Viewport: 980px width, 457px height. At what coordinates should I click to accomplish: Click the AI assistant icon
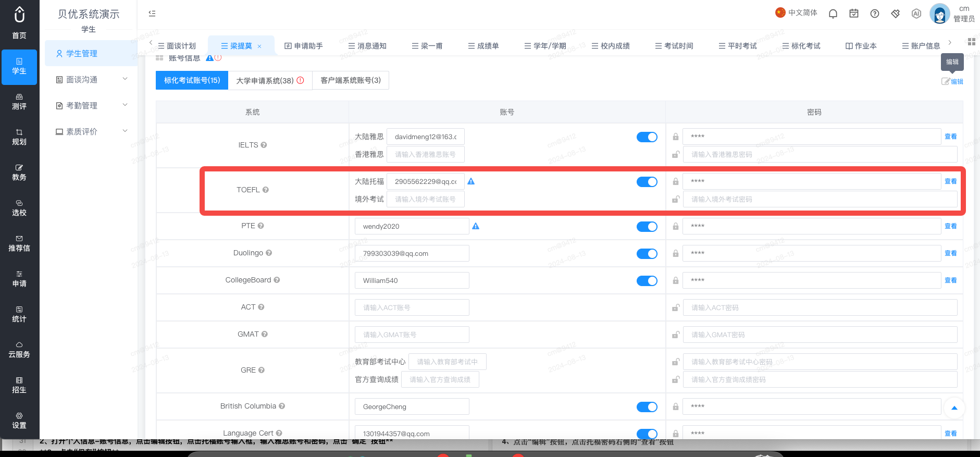[x=916, y=14]
